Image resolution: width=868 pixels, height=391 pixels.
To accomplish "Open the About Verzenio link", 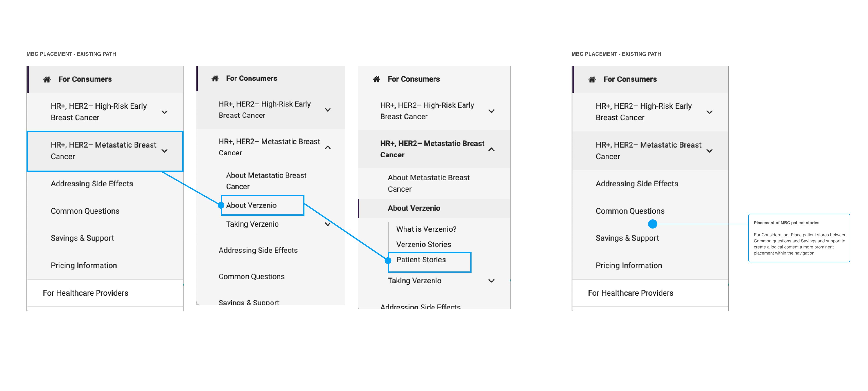I will point(251,205).
